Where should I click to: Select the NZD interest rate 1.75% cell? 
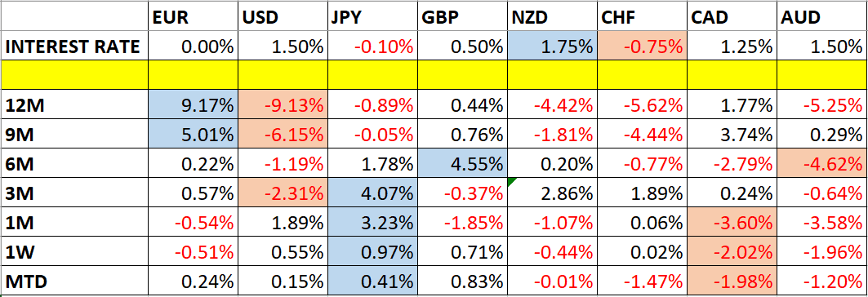point(552,47)
